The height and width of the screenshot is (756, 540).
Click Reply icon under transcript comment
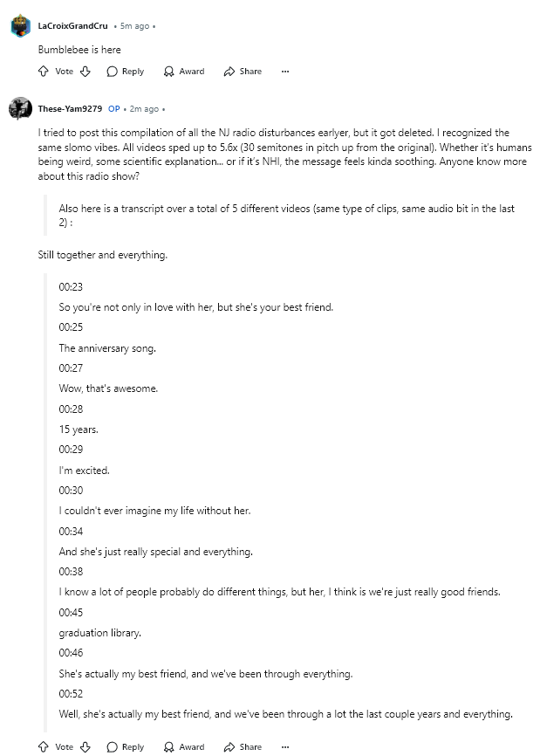[x=113, y=747]
